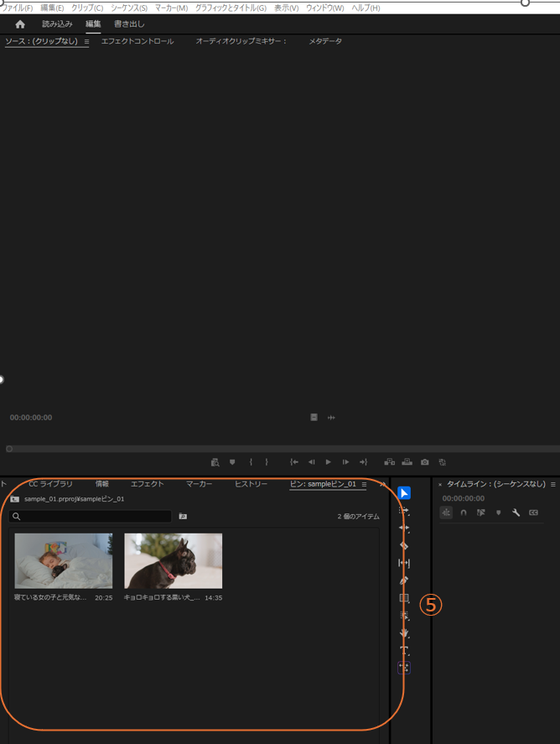This screenshot has width=560, height=744.
Task: Toggle linked selection in timeline panel
Action: 481,512
